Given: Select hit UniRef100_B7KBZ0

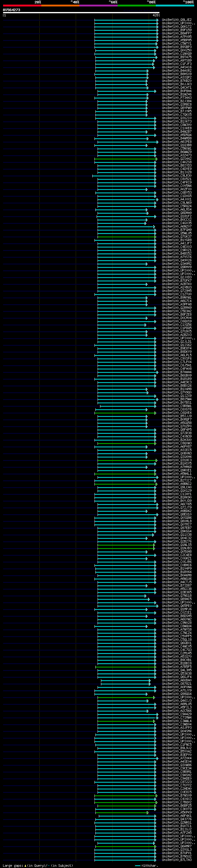Looking at the screenshot, I should tap(176, 81).
